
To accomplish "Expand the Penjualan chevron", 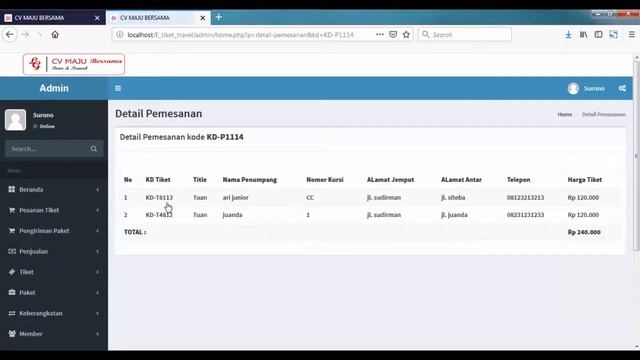I will (x=98, y=251).
